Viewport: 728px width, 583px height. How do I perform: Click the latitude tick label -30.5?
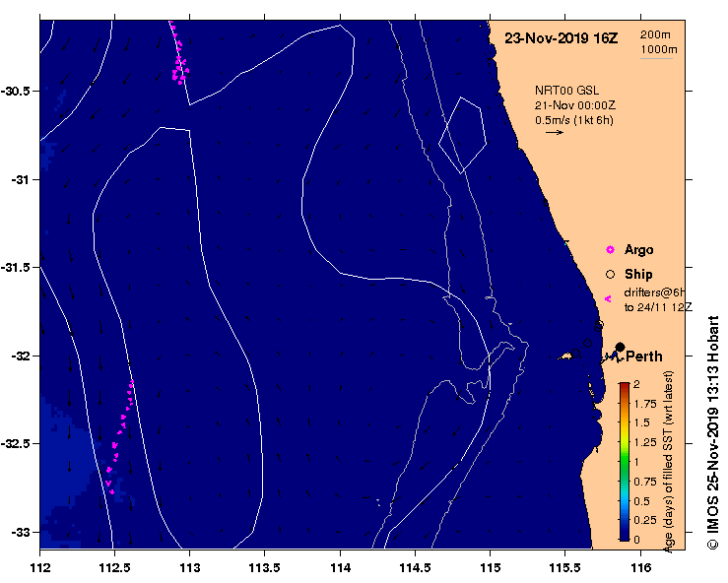click(16, 91)
